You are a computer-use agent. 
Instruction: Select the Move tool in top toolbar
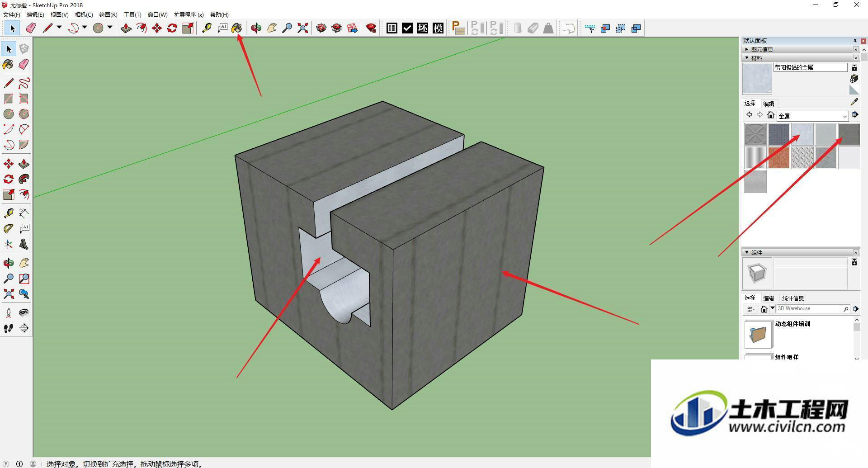pyautogui.click(x=157, y=28)
